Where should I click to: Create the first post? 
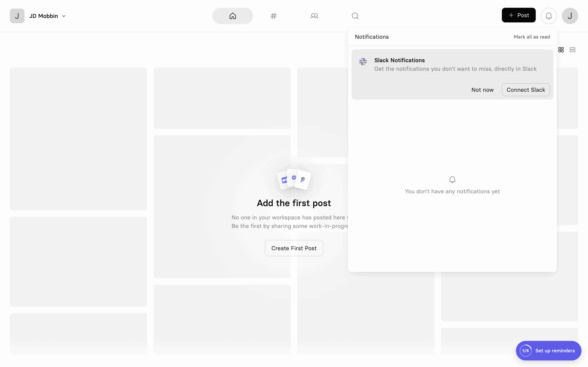pos(294,248)
